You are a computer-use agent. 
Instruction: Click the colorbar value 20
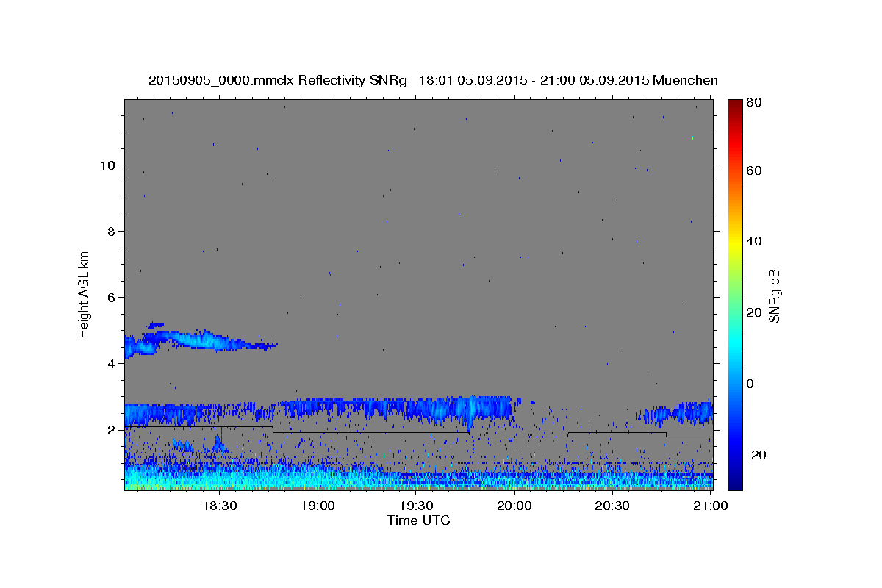(754, 312)
